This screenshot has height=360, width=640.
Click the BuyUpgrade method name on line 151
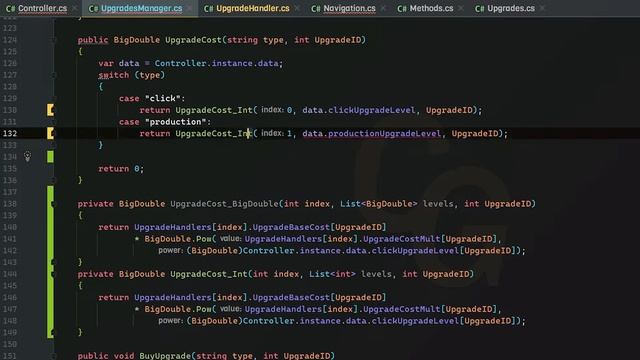point(165,356)
